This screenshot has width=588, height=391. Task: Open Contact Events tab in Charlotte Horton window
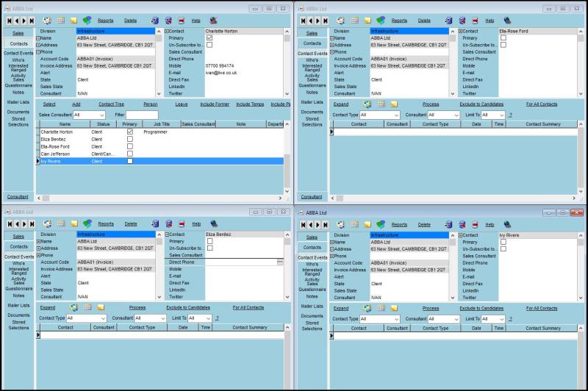[19, 53]
